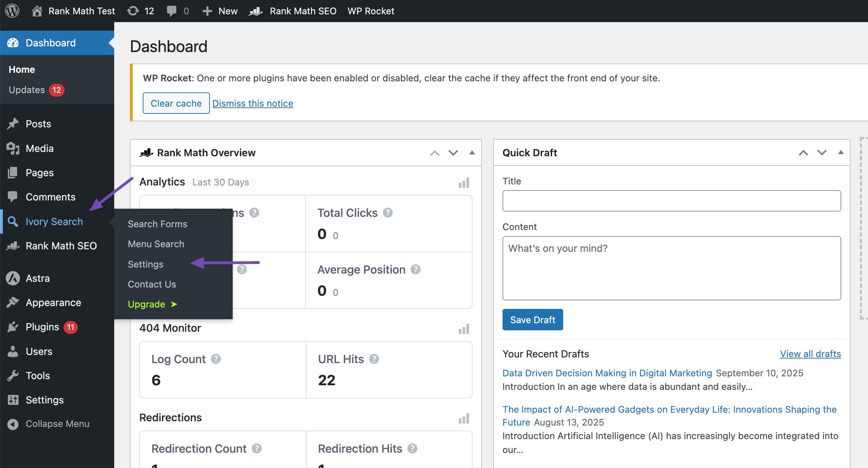
Task: Click the plus New icon in admin bar
Action: 207,11
